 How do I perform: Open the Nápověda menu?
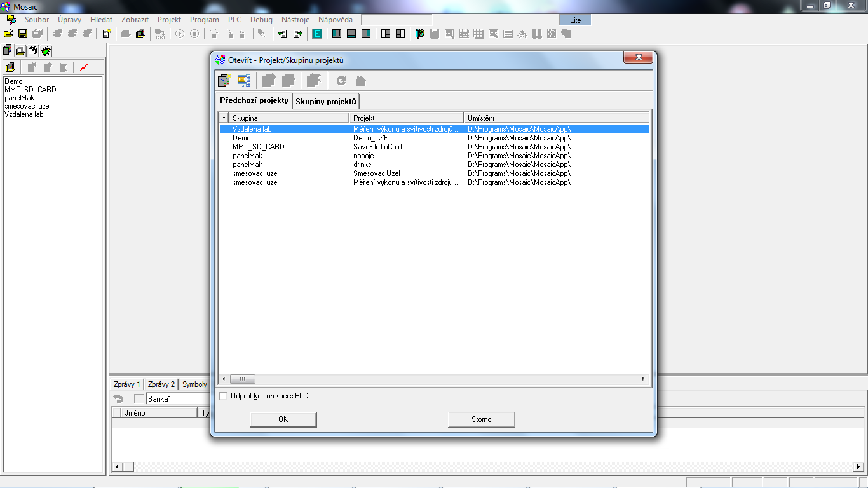click(336, 20)
